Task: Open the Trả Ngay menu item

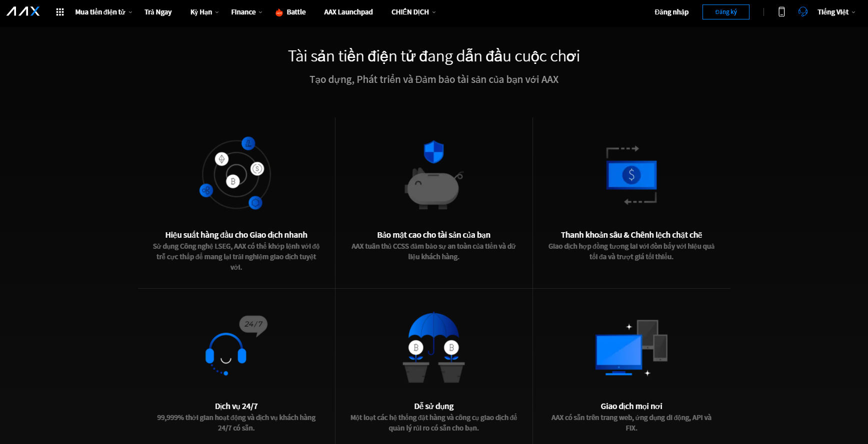Action: tap(158, 12)
